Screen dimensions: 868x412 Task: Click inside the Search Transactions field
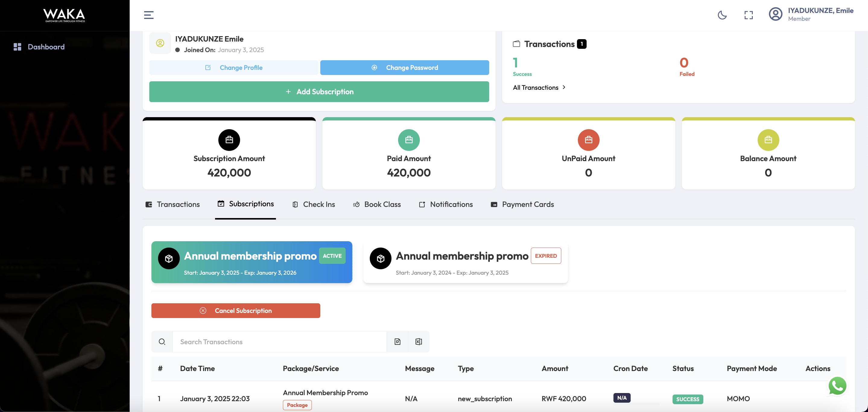280,341
